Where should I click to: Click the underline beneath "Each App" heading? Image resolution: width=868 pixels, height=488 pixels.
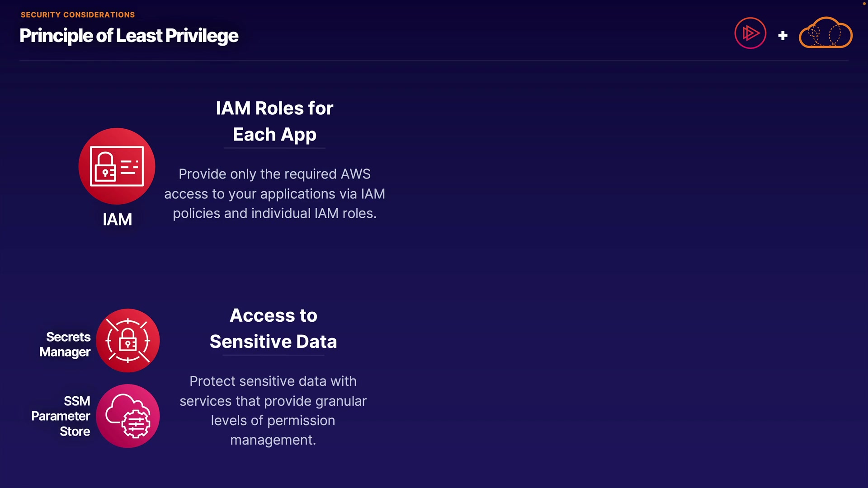pyautogui.click(x=274, y=148)
